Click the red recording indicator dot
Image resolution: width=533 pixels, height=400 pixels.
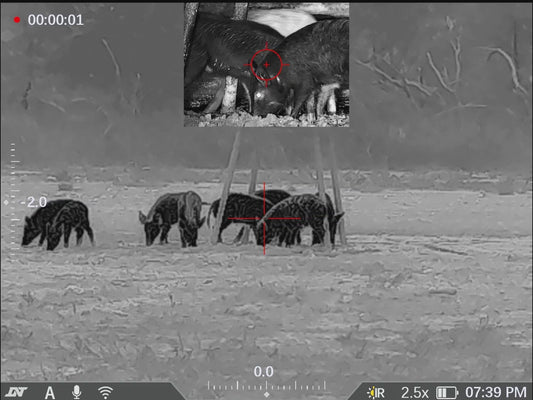coord(17,20)
